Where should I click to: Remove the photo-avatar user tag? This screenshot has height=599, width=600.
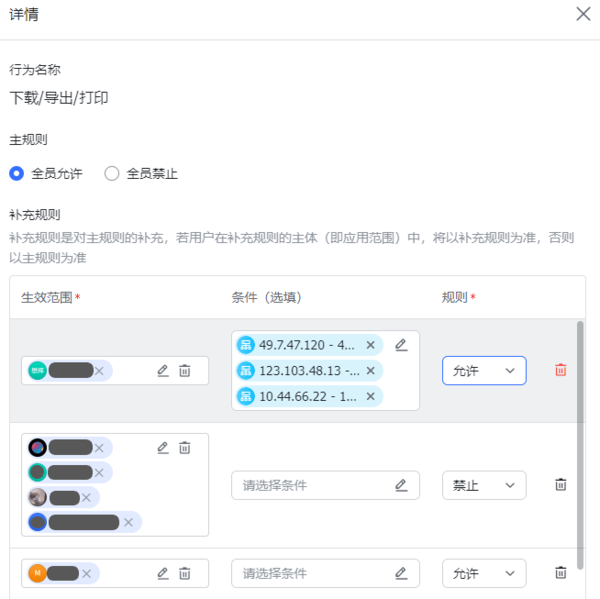click(86, 498)
